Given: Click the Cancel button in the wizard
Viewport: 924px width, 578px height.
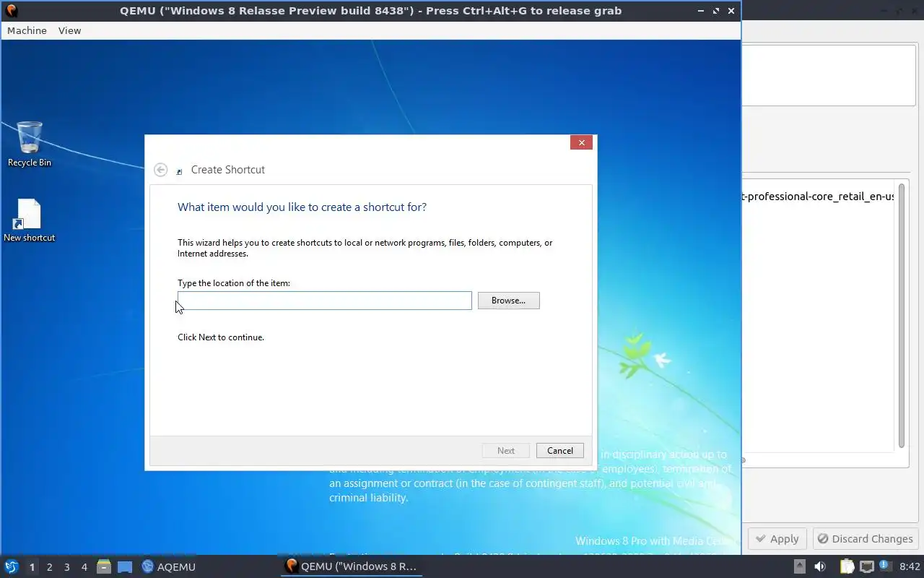Looking at the screenshot, I should click(x=559, y=450).
